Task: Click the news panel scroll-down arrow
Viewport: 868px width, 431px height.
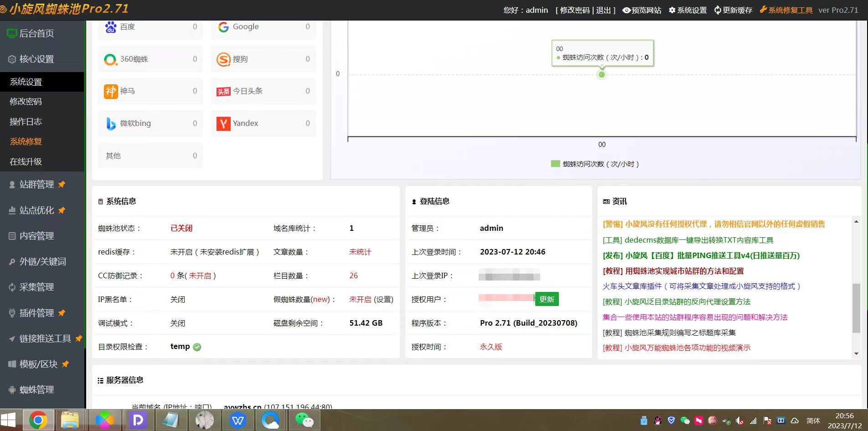Action: 856,353
